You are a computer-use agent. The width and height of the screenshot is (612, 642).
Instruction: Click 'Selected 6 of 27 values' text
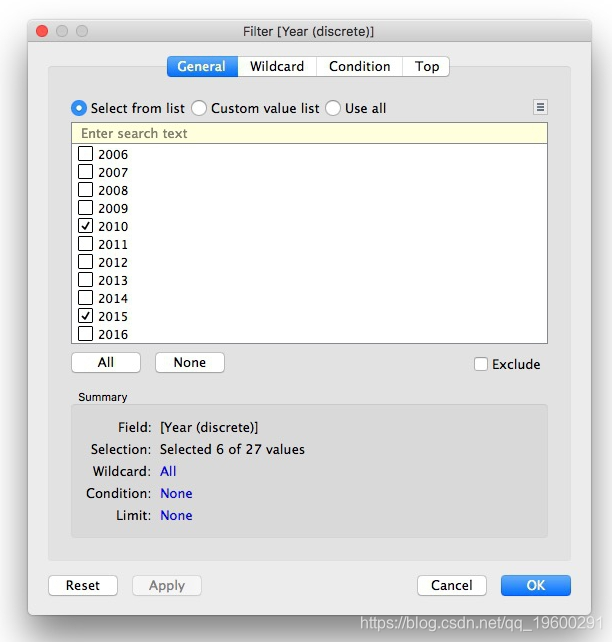(232, 449)
